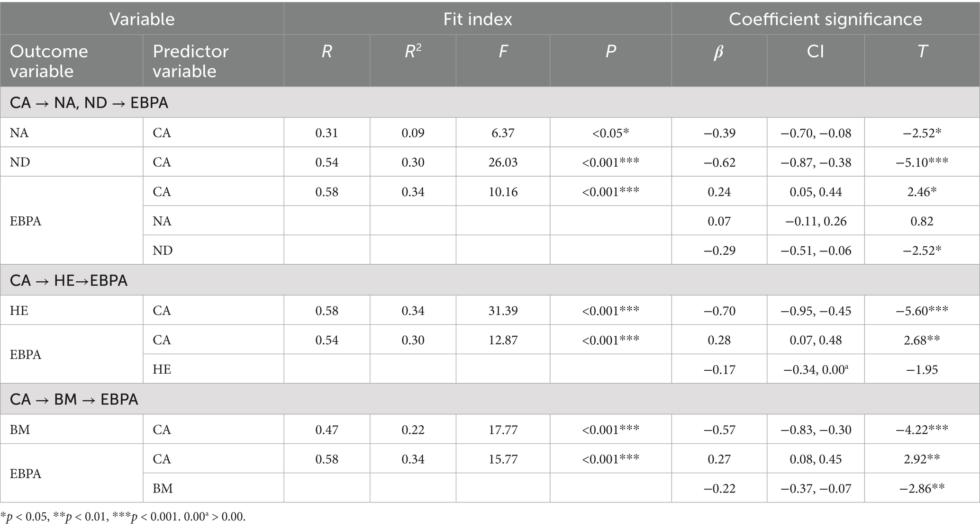Click the T value −1.95 cell
The image size is (980, 528).
[922, 369]
